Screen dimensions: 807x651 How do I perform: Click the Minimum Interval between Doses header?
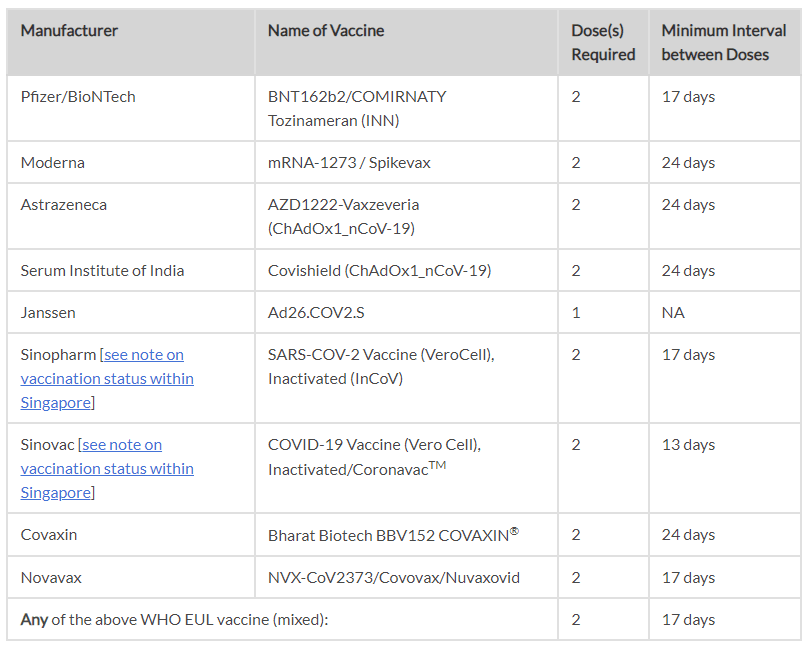pos(723,43)
